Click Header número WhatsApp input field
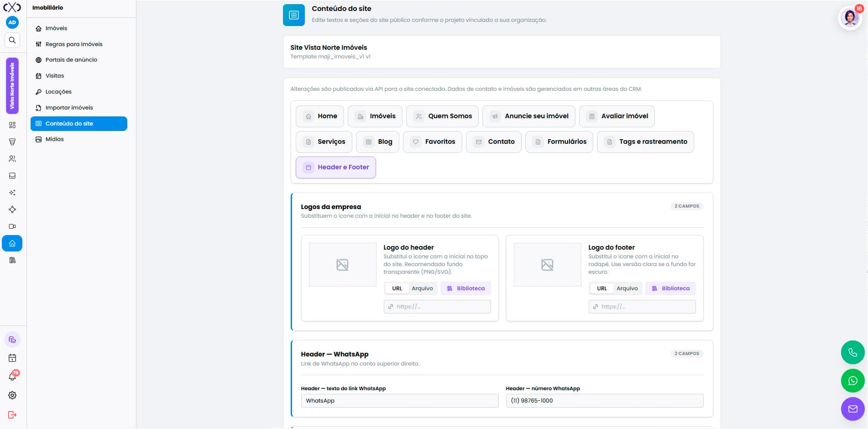 coord(605,401)
